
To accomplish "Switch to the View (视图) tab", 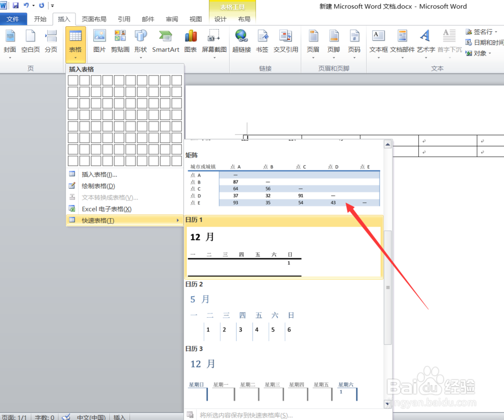I will (x=196, y=19).
